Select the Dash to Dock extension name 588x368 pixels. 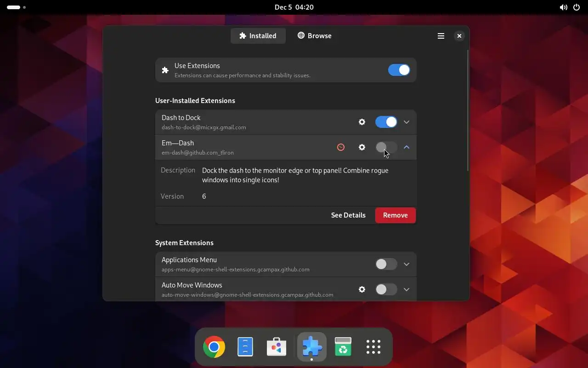click(181, 118)
